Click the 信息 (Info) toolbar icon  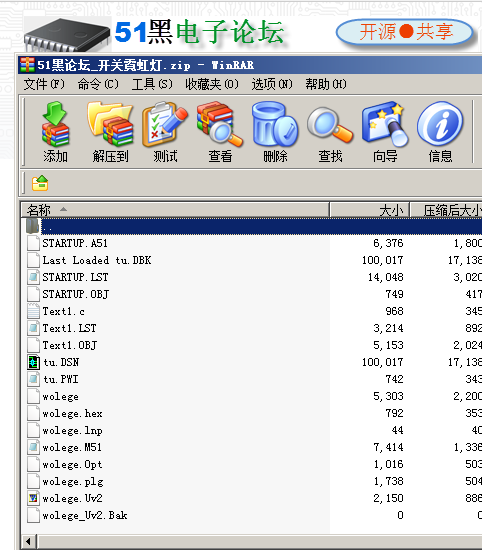tap(440, 132)
